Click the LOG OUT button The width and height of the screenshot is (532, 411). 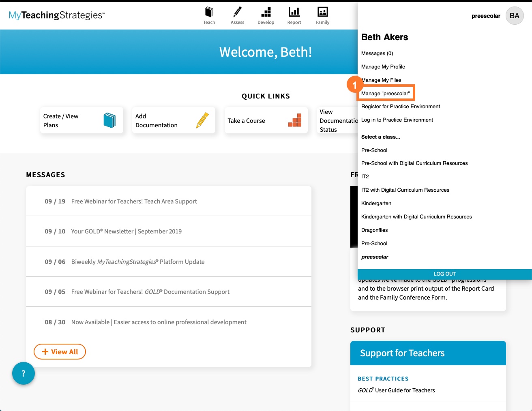click(444, 274)
